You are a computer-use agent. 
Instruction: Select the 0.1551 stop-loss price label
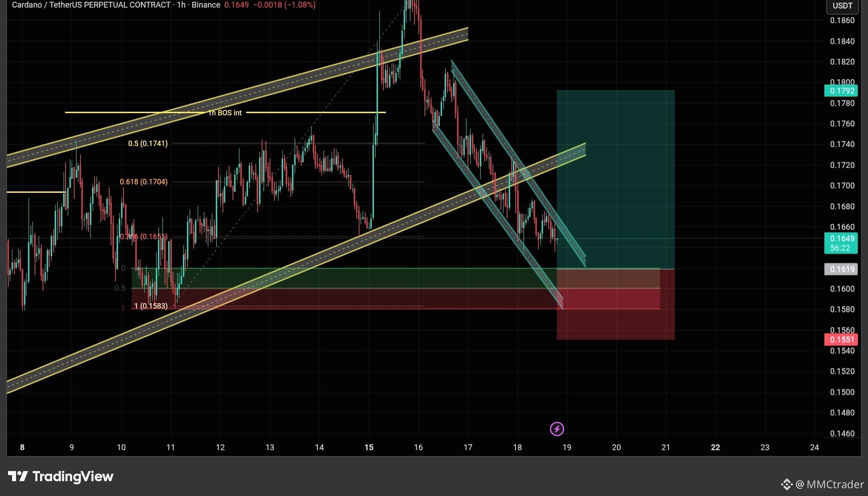tap(840, 340)
